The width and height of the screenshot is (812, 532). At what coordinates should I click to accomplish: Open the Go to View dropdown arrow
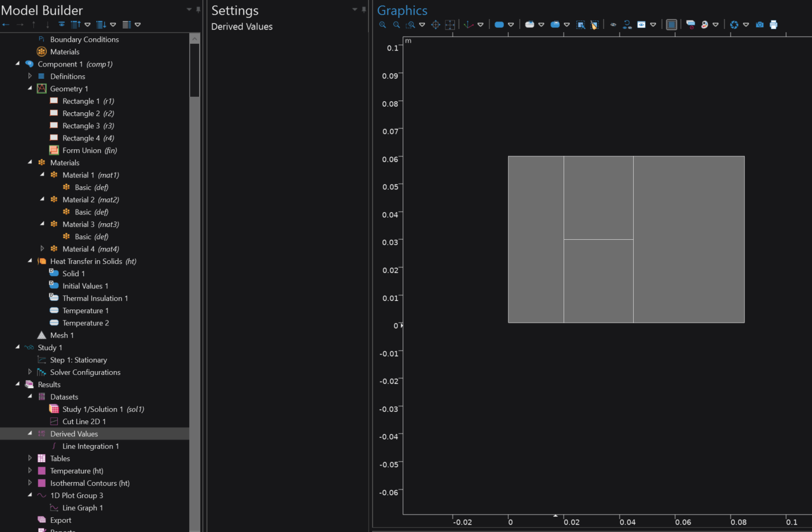click(x=480, y=25)
